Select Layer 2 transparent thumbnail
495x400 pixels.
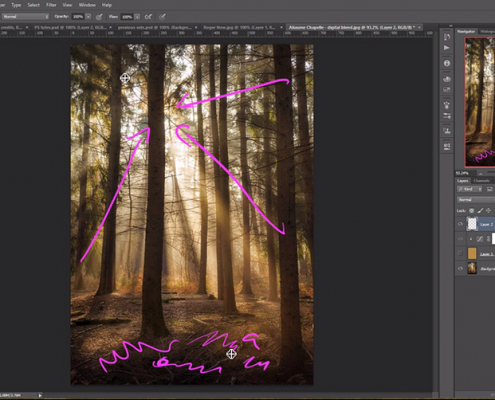point(472,224)
